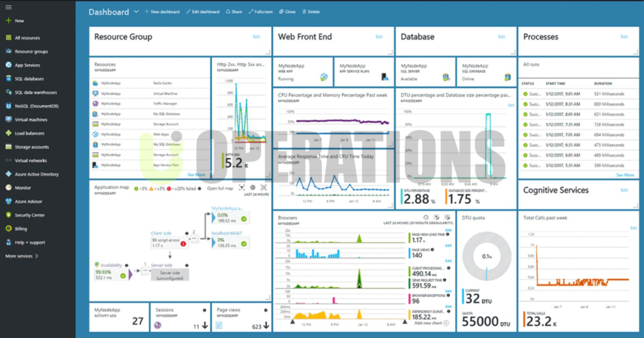
Task: Open Billing icon in sidebar
Action: [x=8, y=228]
